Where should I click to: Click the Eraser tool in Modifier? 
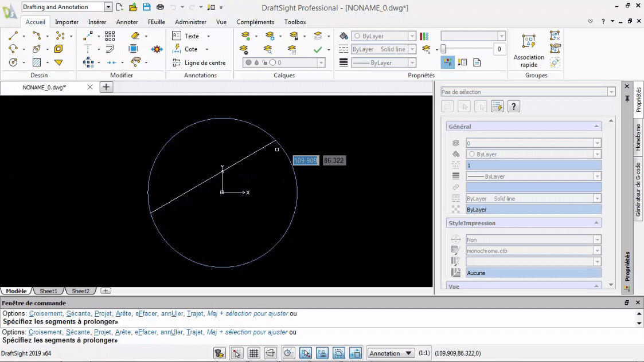click(135, 36)
